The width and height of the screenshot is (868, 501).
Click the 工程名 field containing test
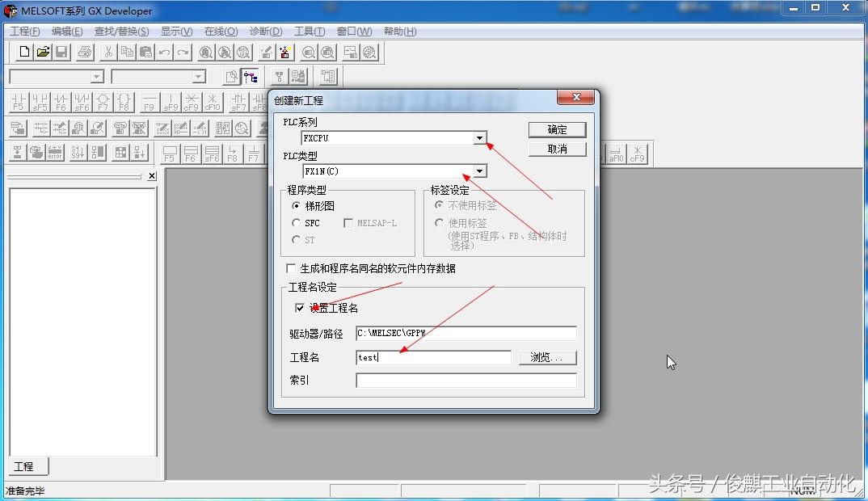[433, 358]
